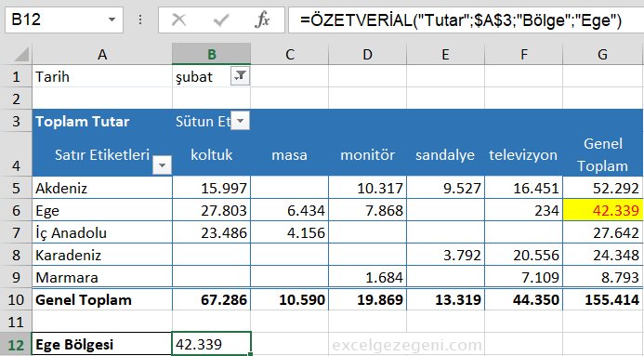Click the Genel Toplam row label
Viewport: 644px width, 356px height.
tap(102, 299)
